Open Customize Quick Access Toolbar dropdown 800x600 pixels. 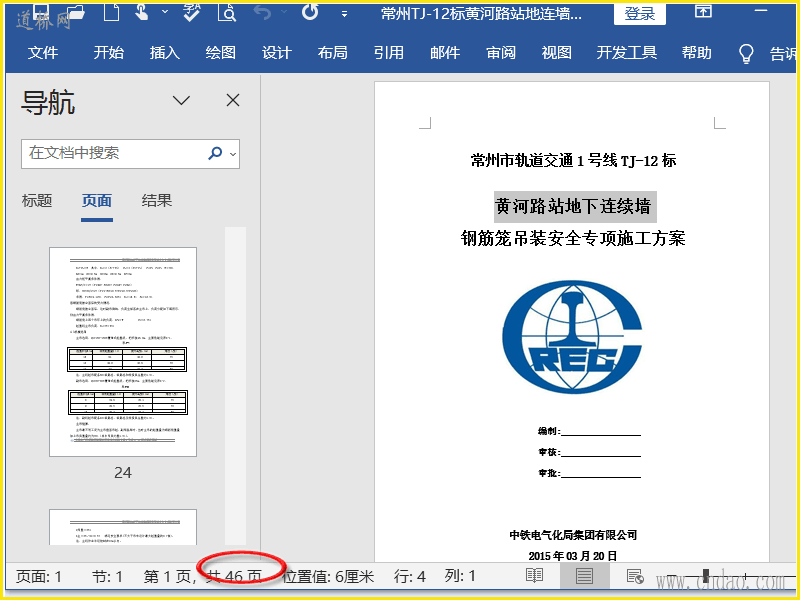[344, 14]
